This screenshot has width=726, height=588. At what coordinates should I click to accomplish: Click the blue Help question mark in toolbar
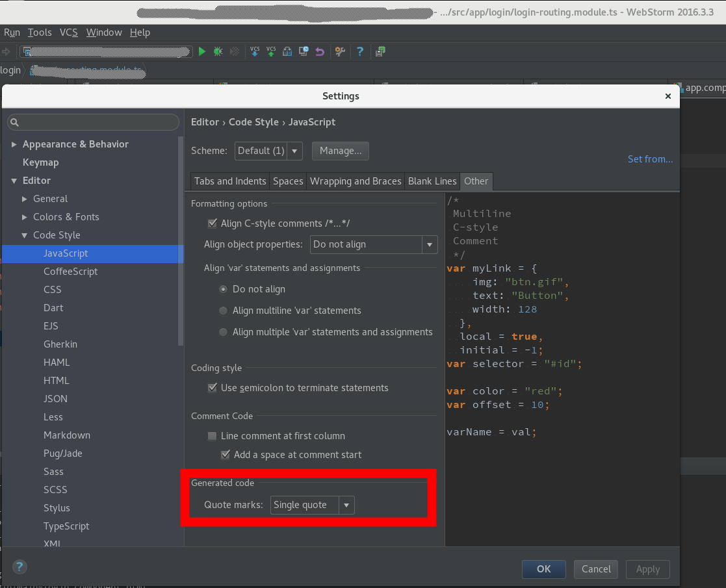pos(360,51)
